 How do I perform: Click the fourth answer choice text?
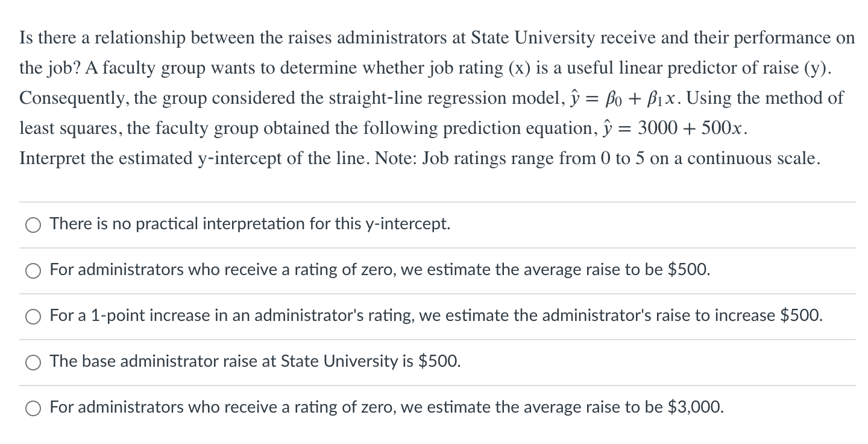coord(255,362)
